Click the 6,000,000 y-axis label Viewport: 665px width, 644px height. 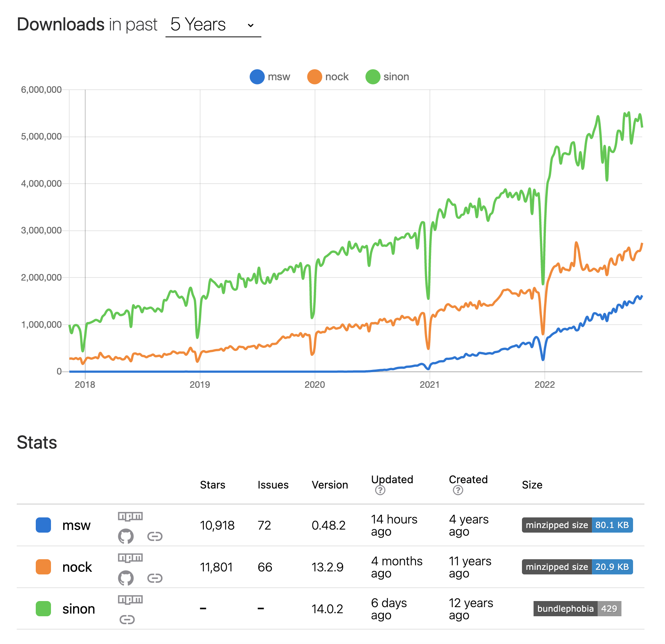click(x=41, y=90)
